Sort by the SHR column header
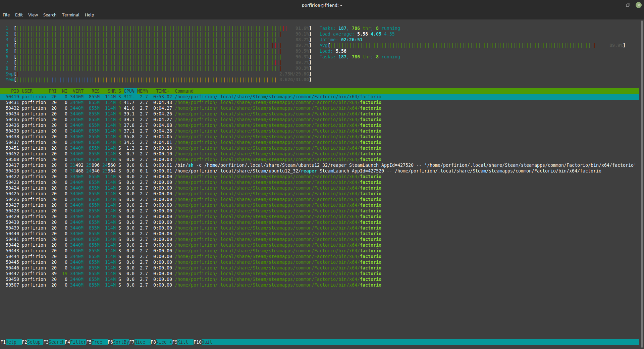Image resolution: width=644 pixels, height=349 pixels. [x=111, y=91]
